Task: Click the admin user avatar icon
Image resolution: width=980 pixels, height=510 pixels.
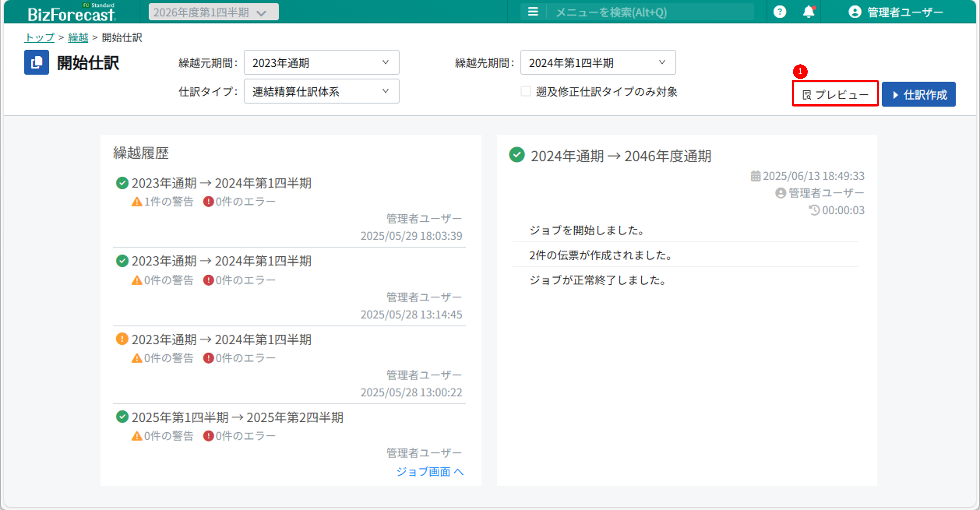Action: (854, 12)
